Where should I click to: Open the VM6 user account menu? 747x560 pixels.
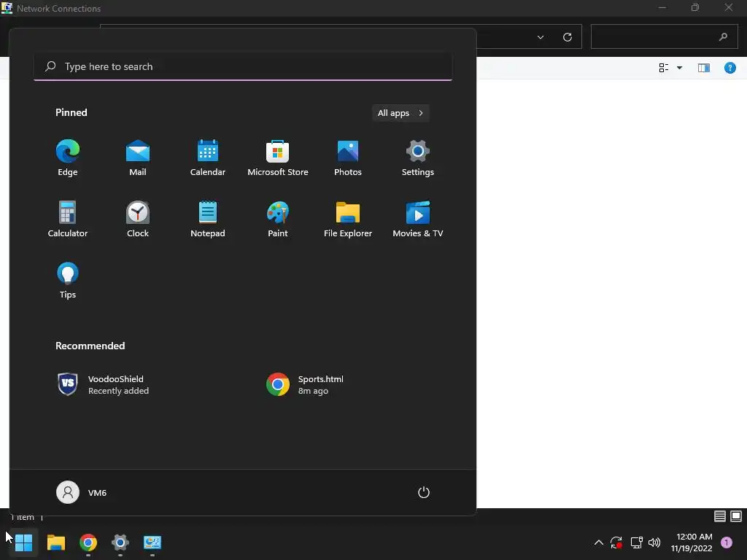coord(82,492)
